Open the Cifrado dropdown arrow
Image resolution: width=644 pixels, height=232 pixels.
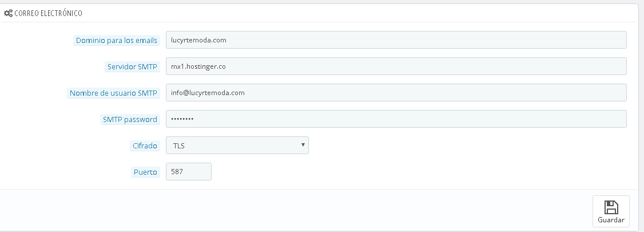pyautogui.click(x=303, y=145)
